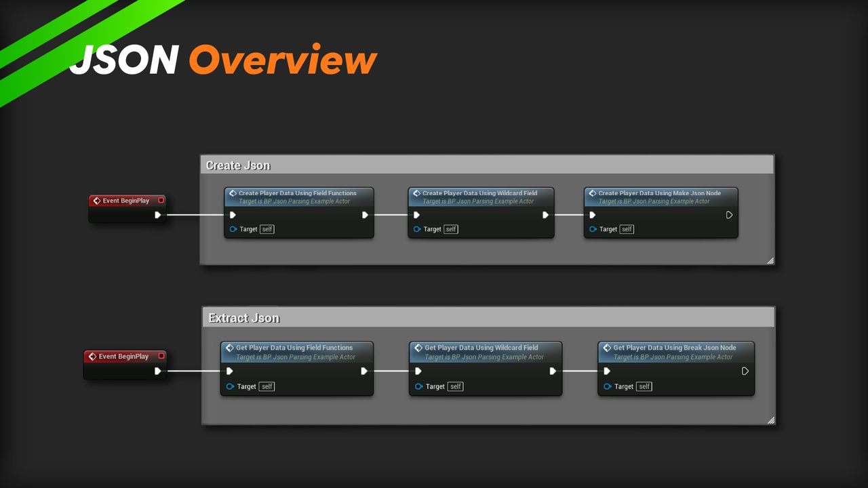Click the exec input pin of Get Player Data Using Break Json Node

[x=606, y=371]
